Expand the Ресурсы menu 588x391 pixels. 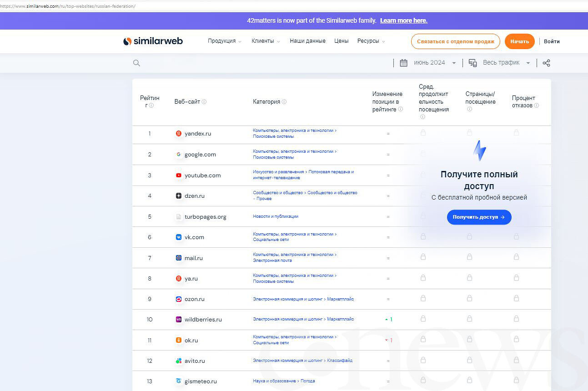coord(371,41)
